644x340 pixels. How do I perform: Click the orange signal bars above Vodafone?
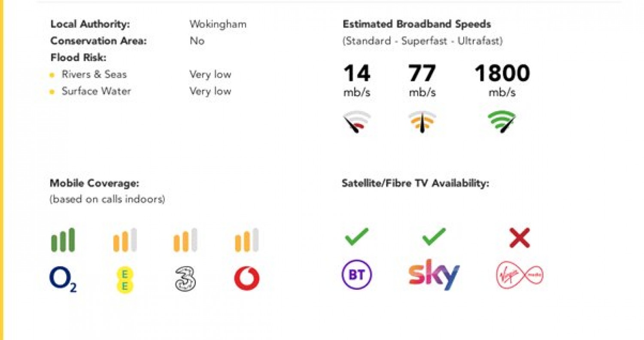click(247, 240)
